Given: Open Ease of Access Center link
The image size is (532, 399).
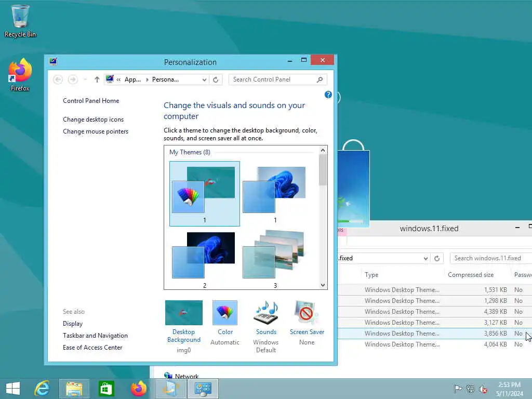Looking at the screenshot, I should pyautogui.click(x=92, y=347).
